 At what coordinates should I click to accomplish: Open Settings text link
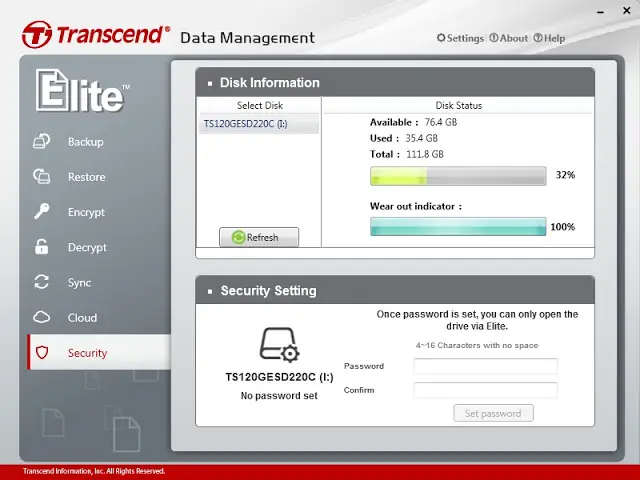465,38
